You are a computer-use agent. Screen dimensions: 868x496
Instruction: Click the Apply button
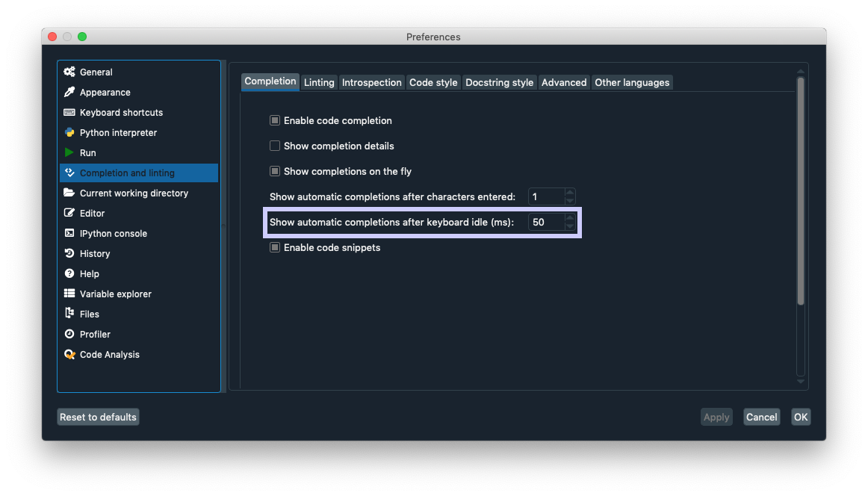point(716,417)
